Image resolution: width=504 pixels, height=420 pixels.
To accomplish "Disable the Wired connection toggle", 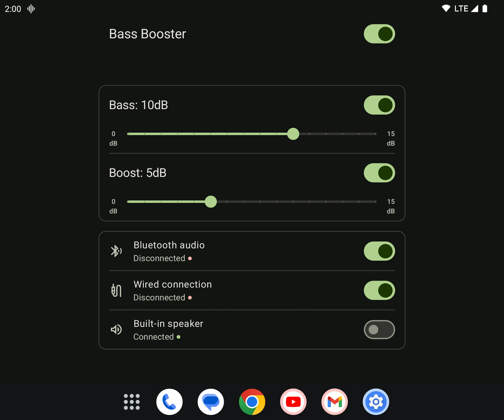I will [379, 290].
